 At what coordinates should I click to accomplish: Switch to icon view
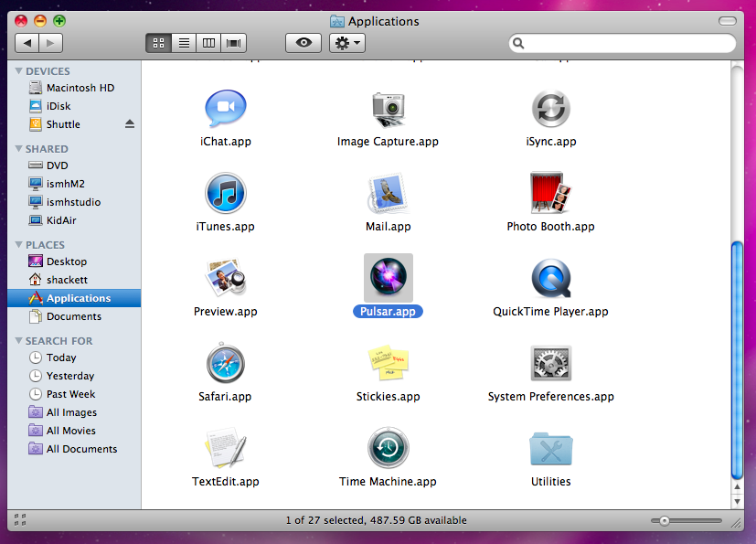tap(159, 43)
